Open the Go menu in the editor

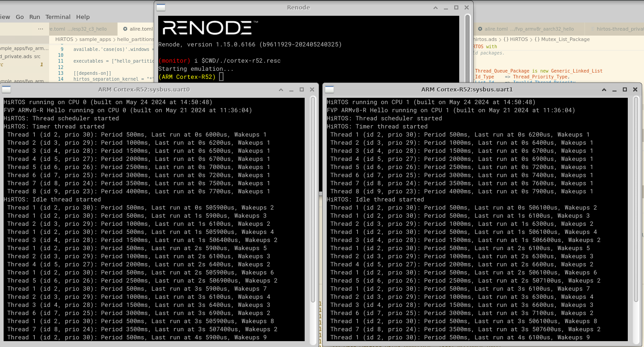tap(20, 17)
